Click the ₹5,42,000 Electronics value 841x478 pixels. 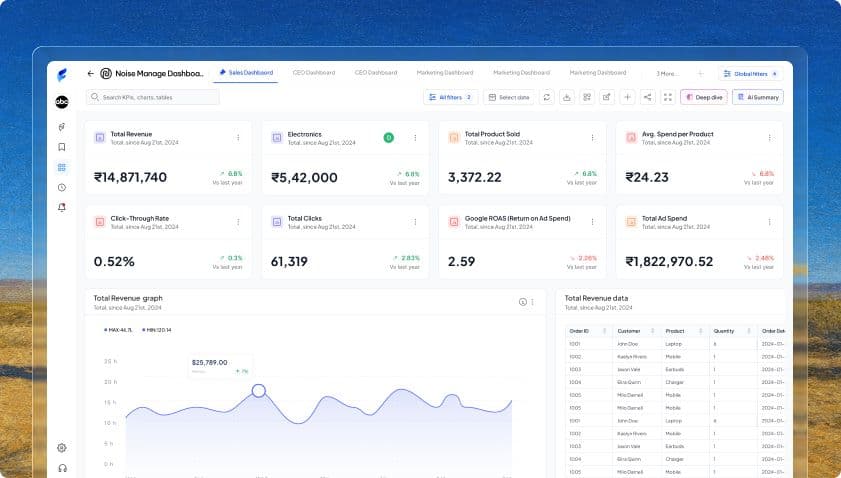point(304,178)
